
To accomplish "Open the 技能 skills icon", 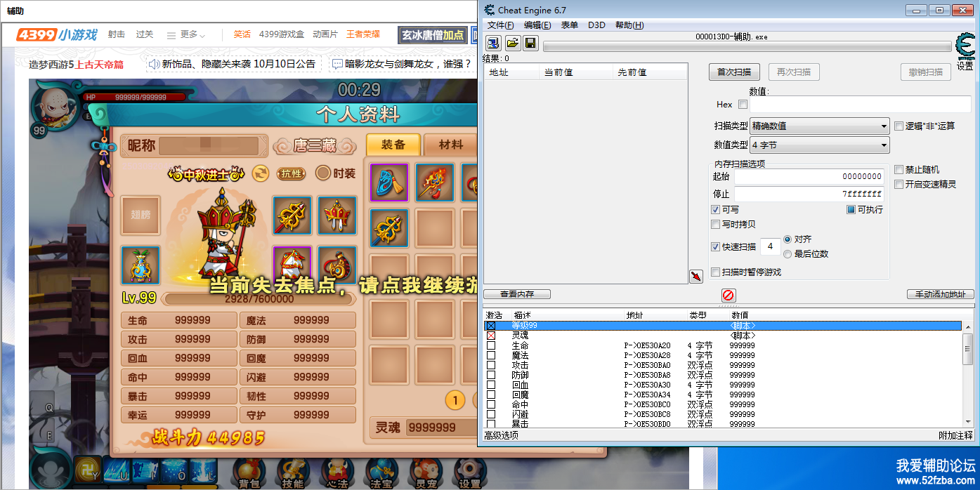I will coord(293,474).
